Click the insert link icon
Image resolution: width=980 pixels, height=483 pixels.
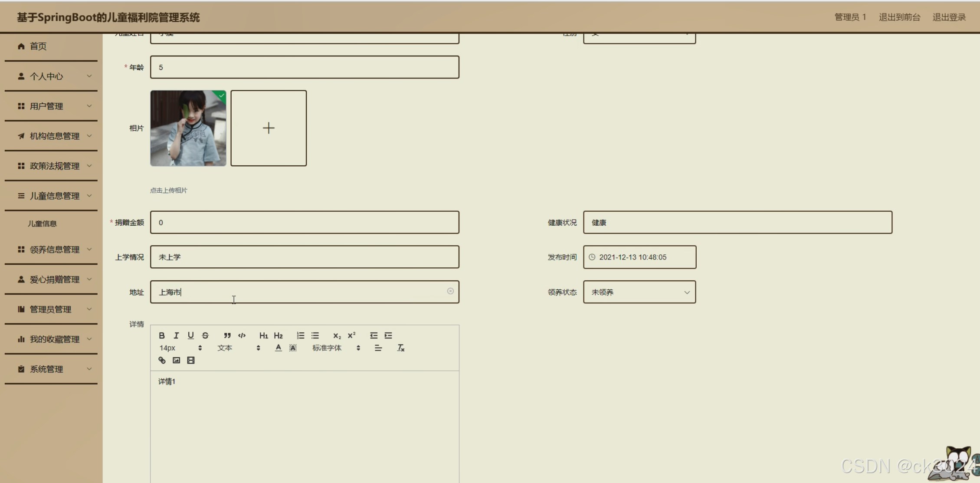coord(162,360)
